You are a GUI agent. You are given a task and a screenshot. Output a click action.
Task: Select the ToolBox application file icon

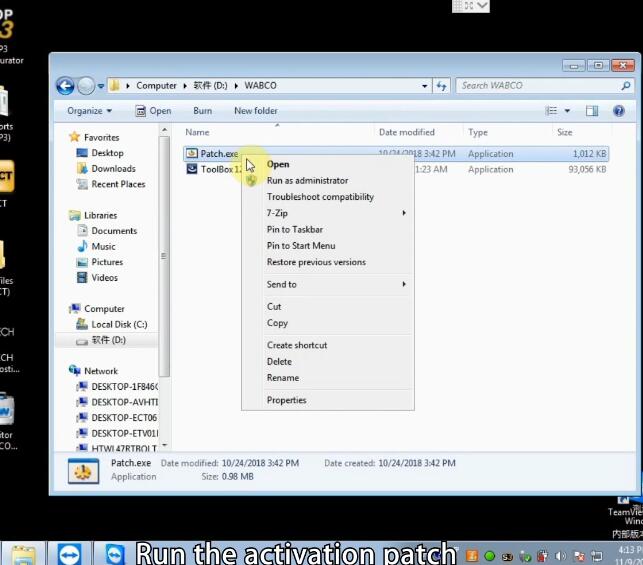pyautogui.click(x=192, y=169)
